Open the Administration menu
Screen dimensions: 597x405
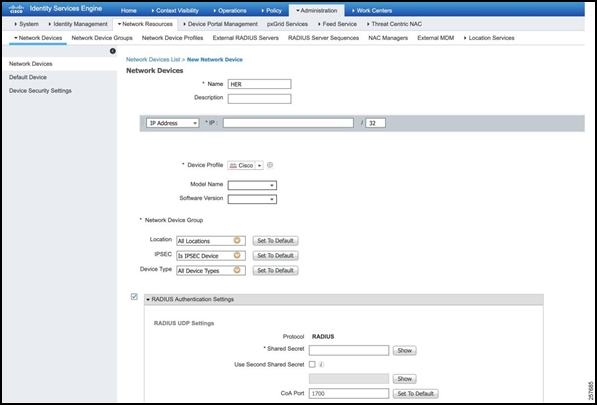(316, 11)
